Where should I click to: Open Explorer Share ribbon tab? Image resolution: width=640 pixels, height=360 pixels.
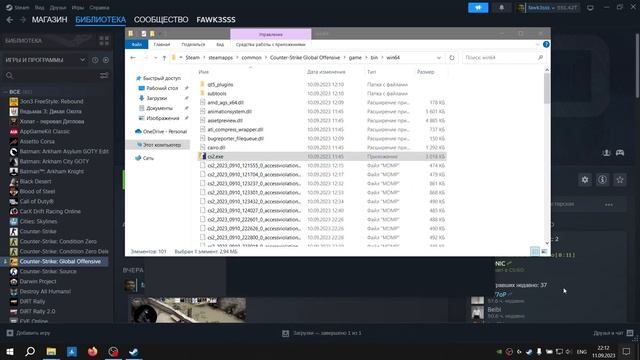pyautogui.click(x=193, y=44)
